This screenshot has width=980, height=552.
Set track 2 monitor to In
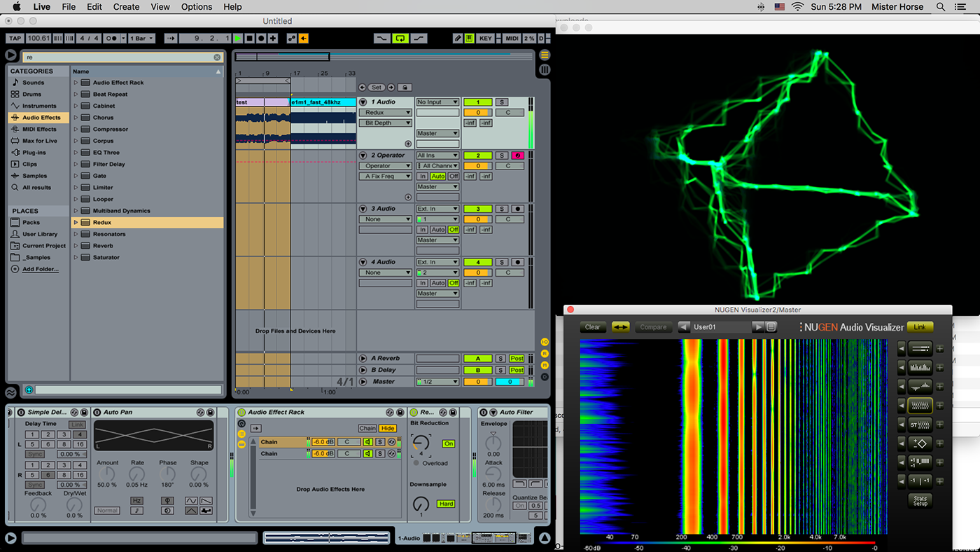click(423, 177)
